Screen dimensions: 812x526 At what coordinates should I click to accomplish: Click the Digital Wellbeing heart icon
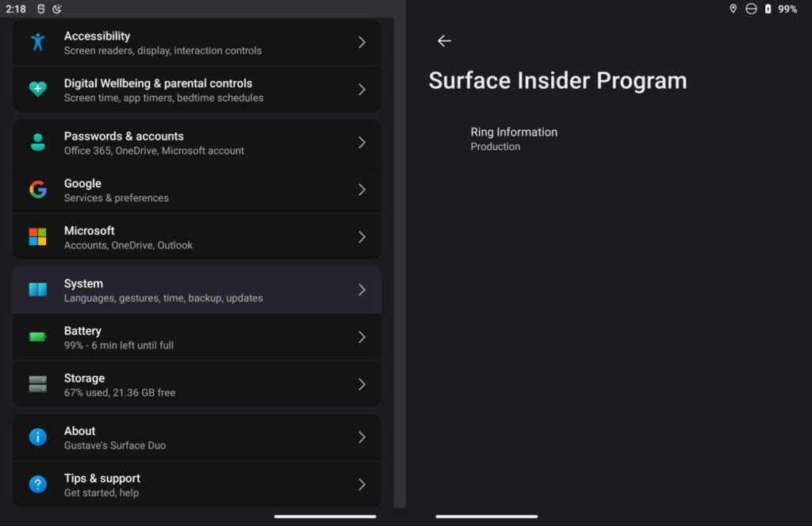pyautogui.click(x=38, y=89)
